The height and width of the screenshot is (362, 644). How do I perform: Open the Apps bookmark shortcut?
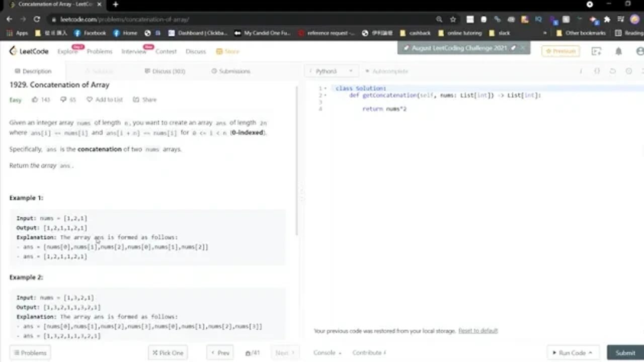[x=18, y=33]
